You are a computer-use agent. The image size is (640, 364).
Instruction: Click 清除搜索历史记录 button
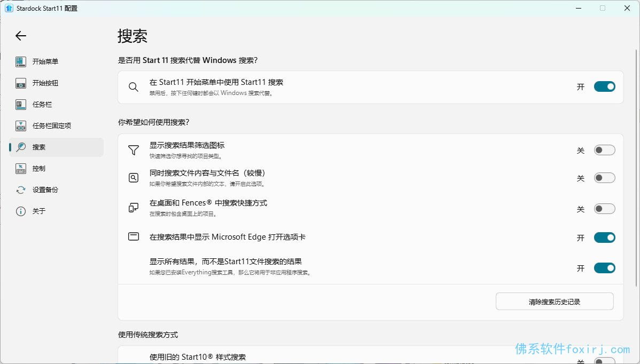click(x=555, y=302)
